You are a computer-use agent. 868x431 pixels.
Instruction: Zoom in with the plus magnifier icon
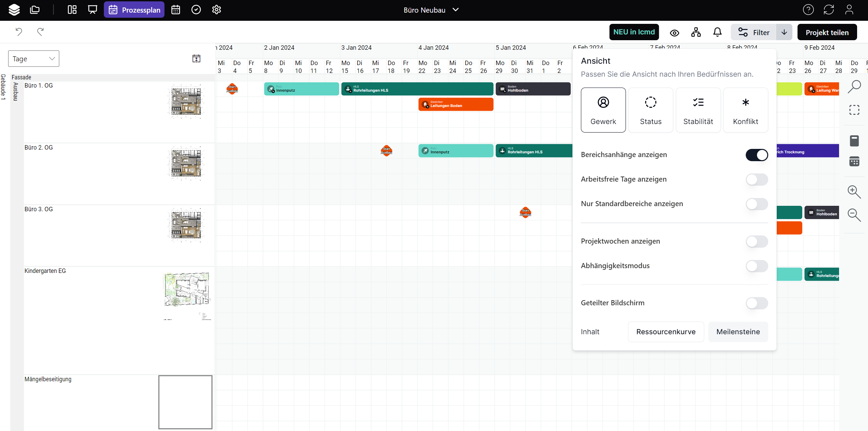coord(854,192)
